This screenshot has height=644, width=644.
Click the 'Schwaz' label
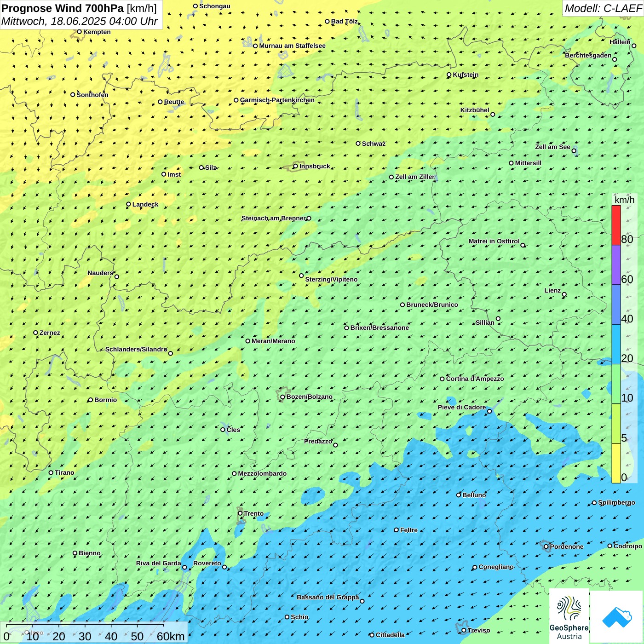point(374,144)
